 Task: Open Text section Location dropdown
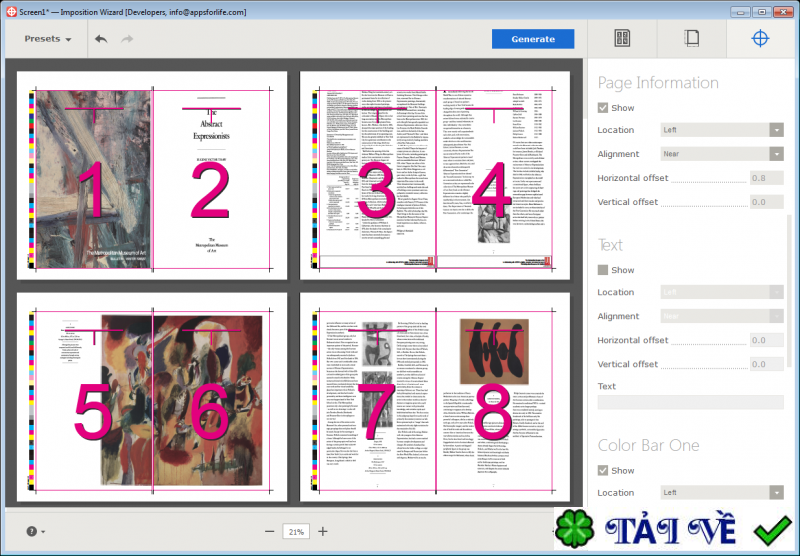(x=721, y=292)
